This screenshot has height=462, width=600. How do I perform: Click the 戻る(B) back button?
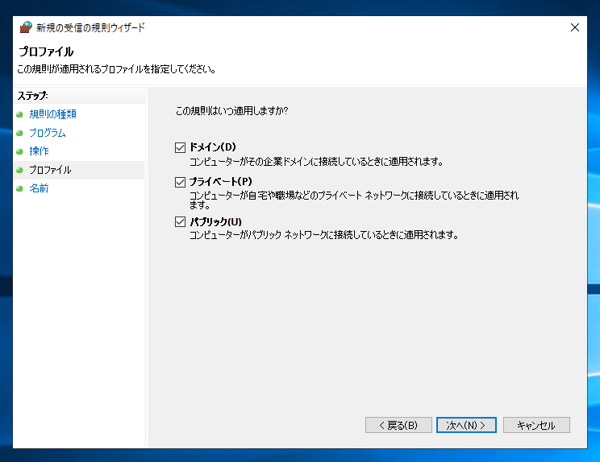[x=398, y=425]
